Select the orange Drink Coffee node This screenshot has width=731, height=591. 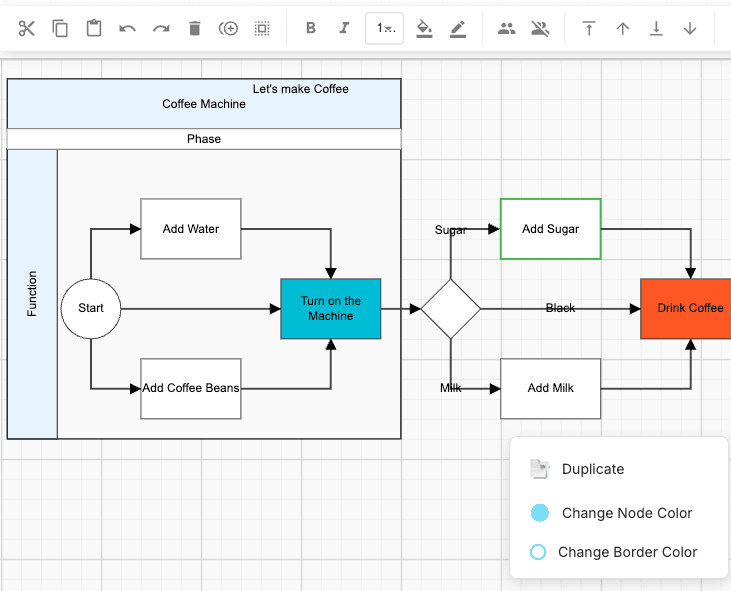688,308
